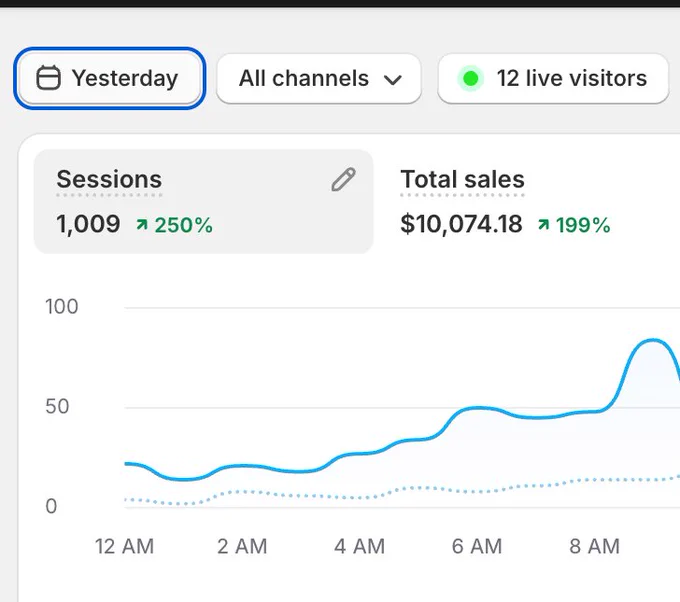680x602 pixels.
Task: Click the 250% sessions change indicator
Action: click(x=174, y=225)
